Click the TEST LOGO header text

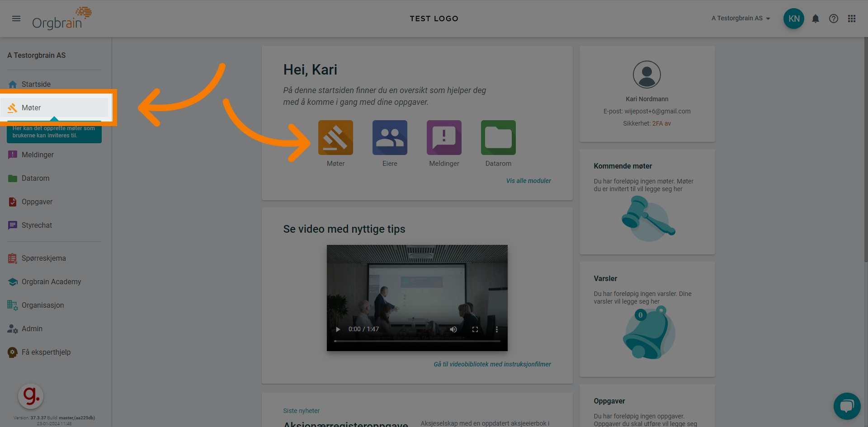(434, 19)
